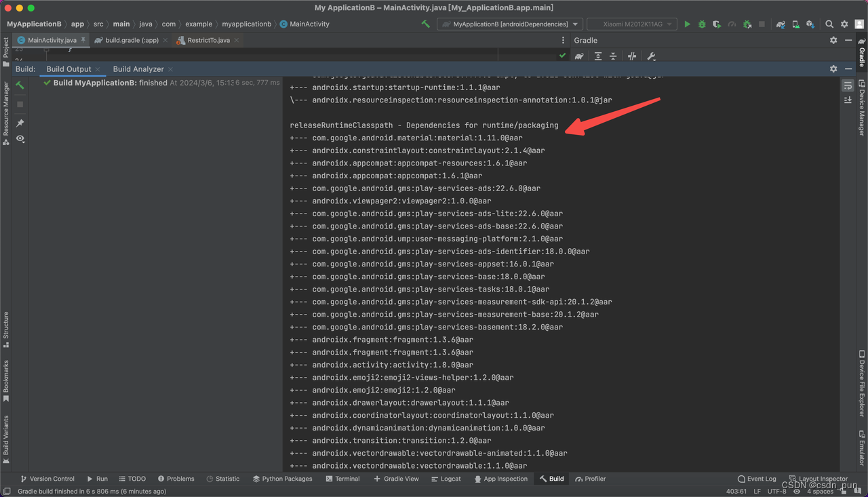868x497 pixels.
Task: Open the eye view options dropdown
Action: click(x=20, y=138)
